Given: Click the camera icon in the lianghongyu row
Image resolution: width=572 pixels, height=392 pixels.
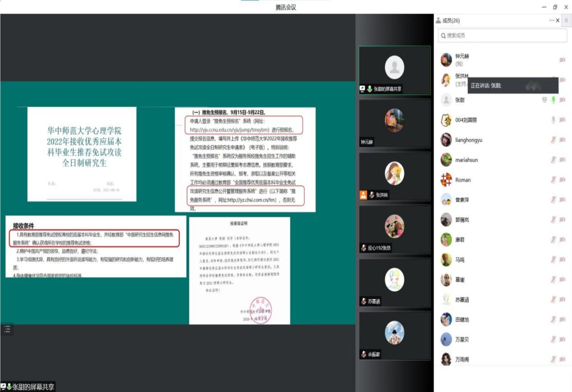Looking at the screenshot, I should [562, 140].
